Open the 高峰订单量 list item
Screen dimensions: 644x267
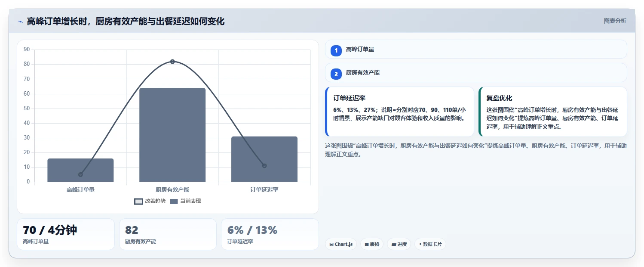click(x=476, y=49)
